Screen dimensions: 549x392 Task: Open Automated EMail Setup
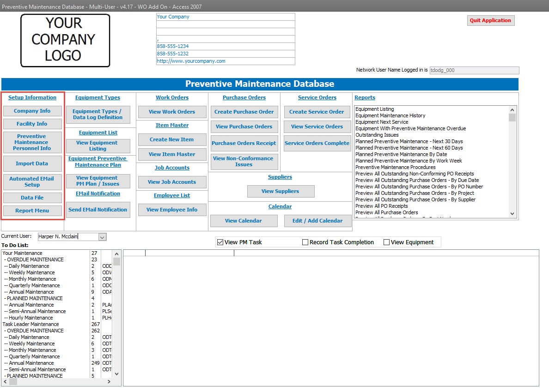coord(32,181)
